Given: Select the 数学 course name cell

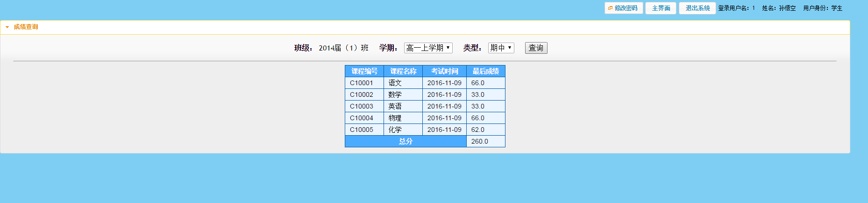Looking at the screenshot, I should pos(403,94).
